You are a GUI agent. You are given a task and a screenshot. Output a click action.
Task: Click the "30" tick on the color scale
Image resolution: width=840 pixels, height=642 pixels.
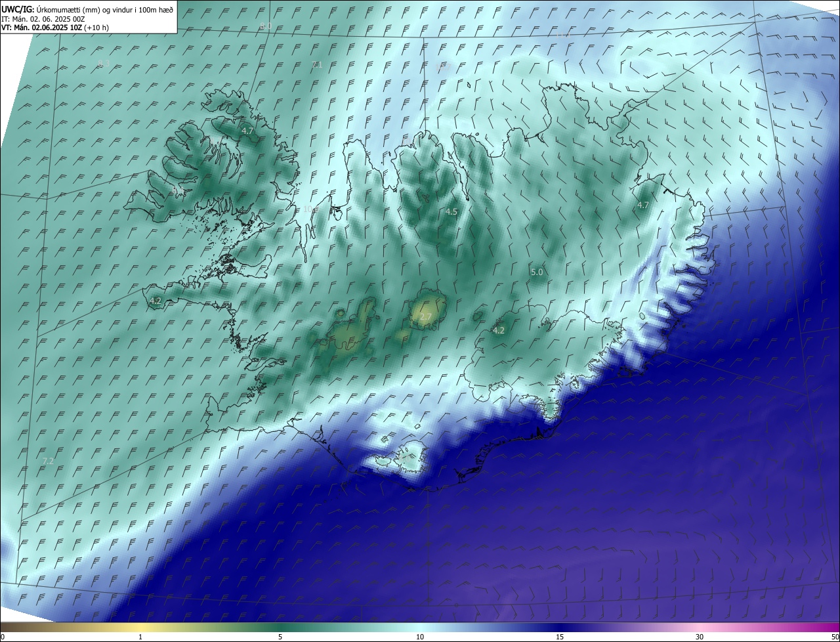(x=700, y=637)
